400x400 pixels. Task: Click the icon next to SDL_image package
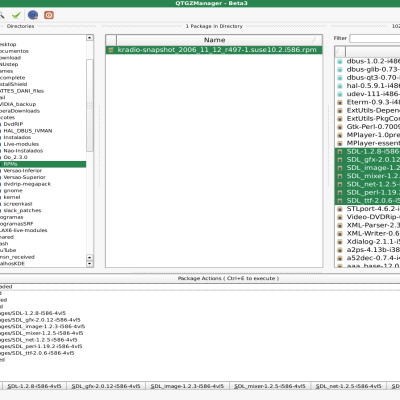tap(340, 168)
